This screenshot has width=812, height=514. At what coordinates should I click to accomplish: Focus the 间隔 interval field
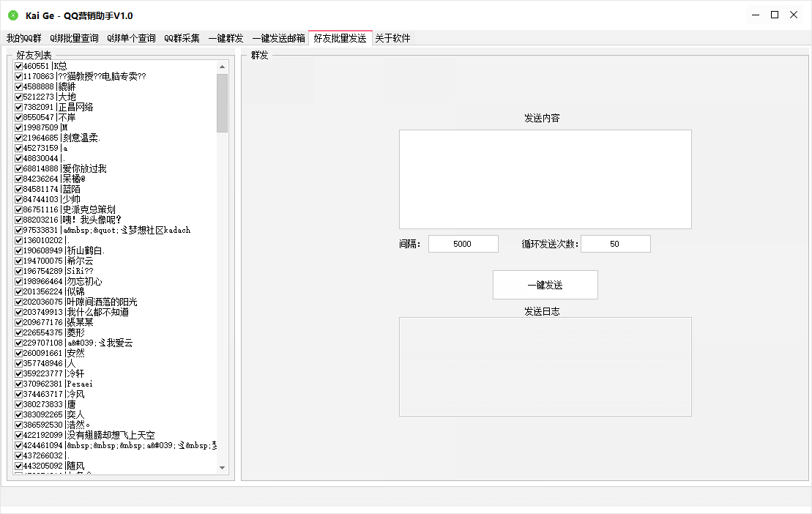pyautogui.click(x=463, y=245)
